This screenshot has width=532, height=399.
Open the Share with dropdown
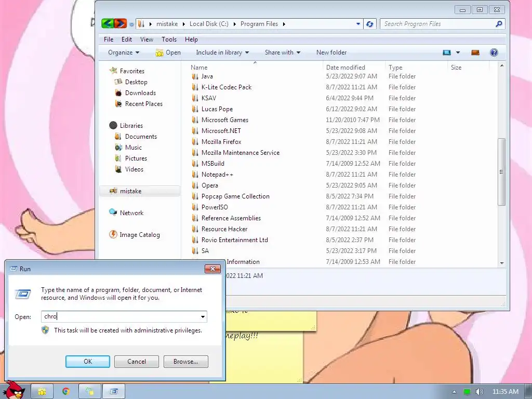tap(283, 52)
